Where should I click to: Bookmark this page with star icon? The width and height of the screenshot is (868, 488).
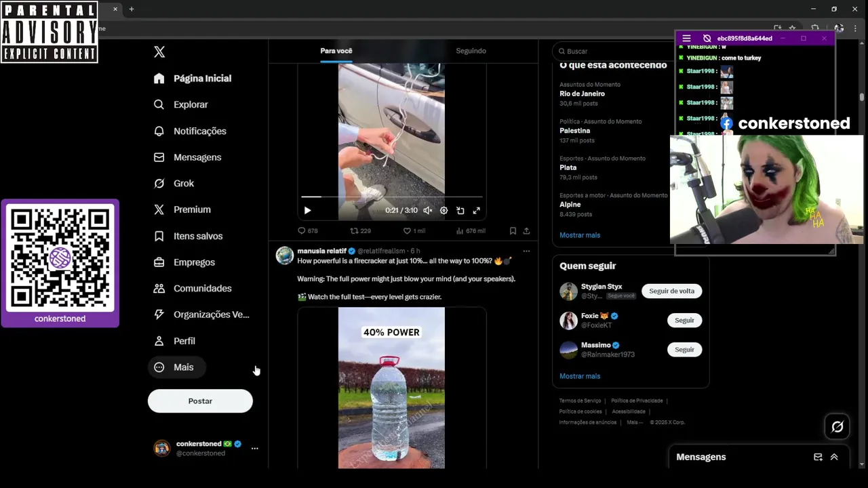point(792,28)
